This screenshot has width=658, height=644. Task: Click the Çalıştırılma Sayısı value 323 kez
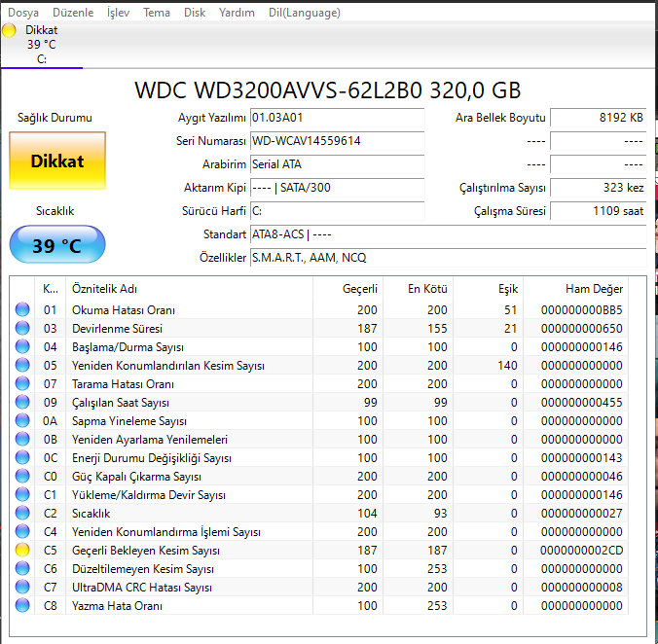coord(598,188)
